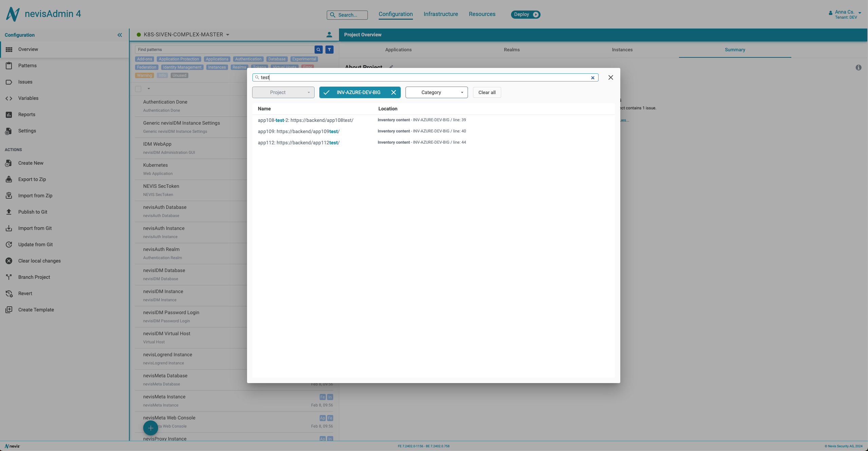
Task: Remove the INV-AZURE-DEV-BIG filter chip
Action: 394,93
